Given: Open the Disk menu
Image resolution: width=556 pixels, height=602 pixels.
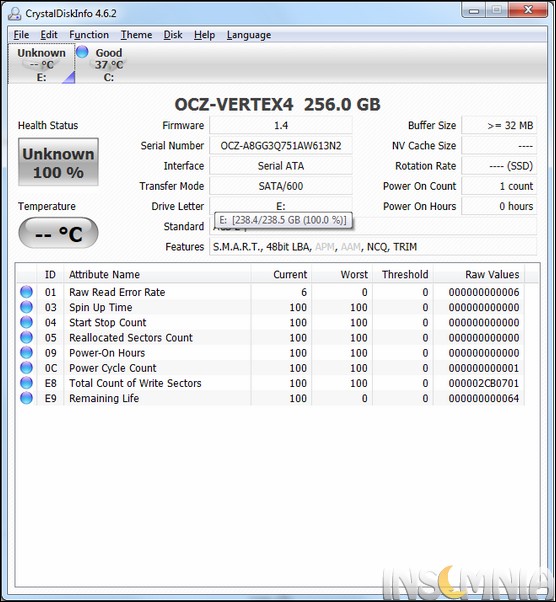Looking at the screenshot, I should 173,35.
